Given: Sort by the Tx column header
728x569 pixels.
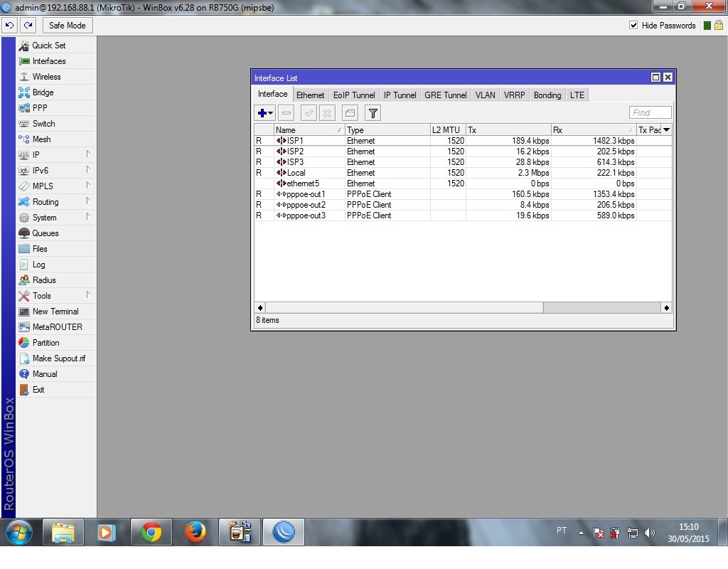Looking at the screenshot, I should (x=508, y=130).
